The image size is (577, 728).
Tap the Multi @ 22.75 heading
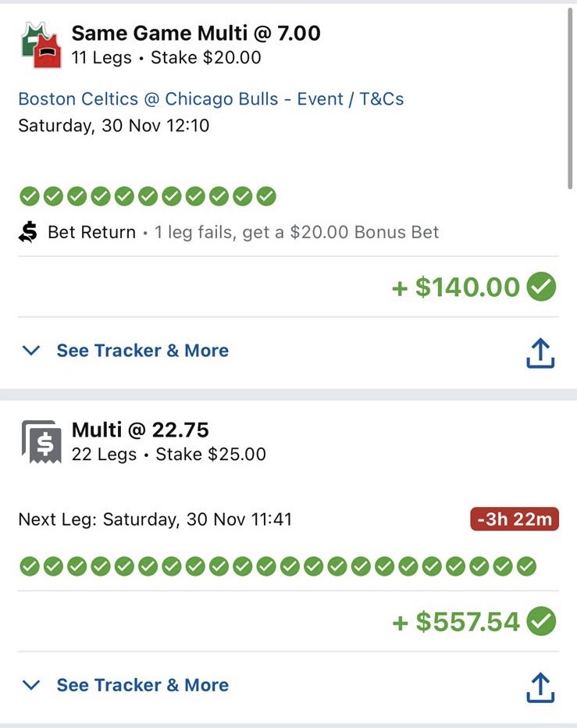pos(141,430)
